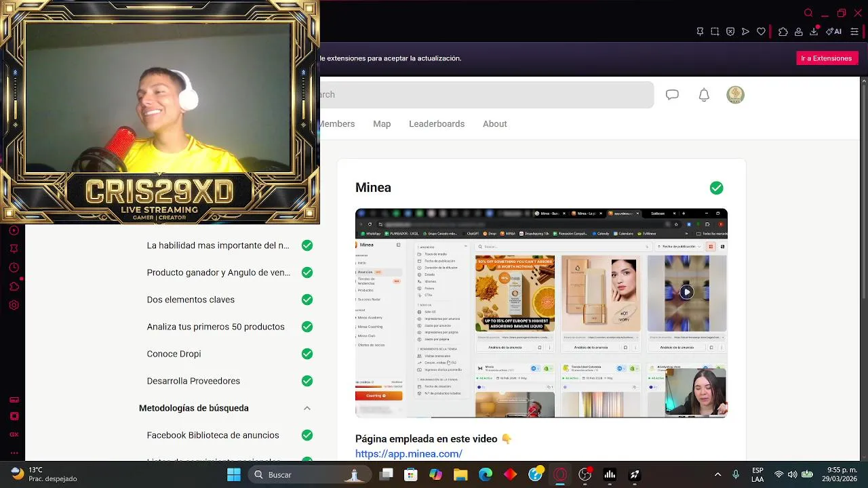Click the microphone icon in system tray
Viewport: 868px width, 488px height.
(736, 474)
